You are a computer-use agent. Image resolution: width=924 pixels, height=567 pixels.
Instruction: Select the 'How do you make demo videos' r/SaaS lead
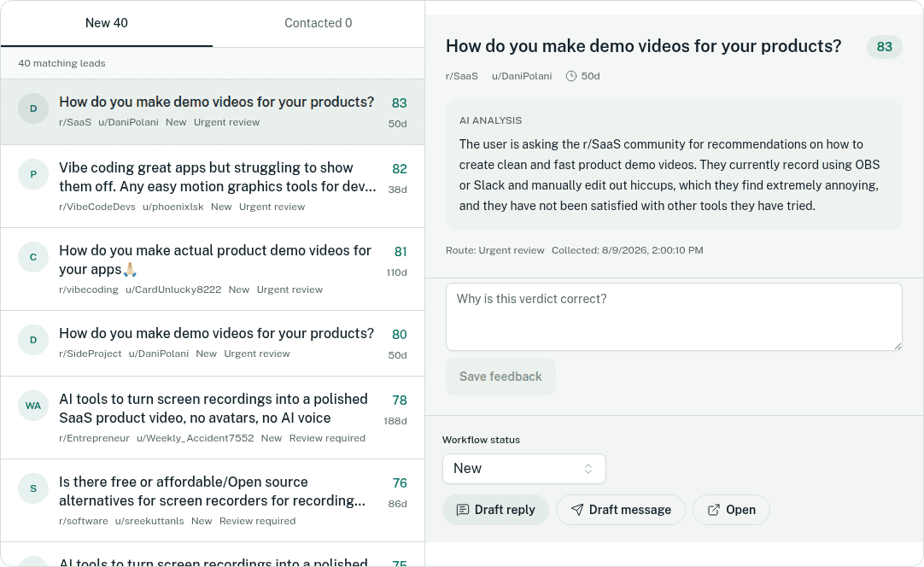(x=212, y=112)
